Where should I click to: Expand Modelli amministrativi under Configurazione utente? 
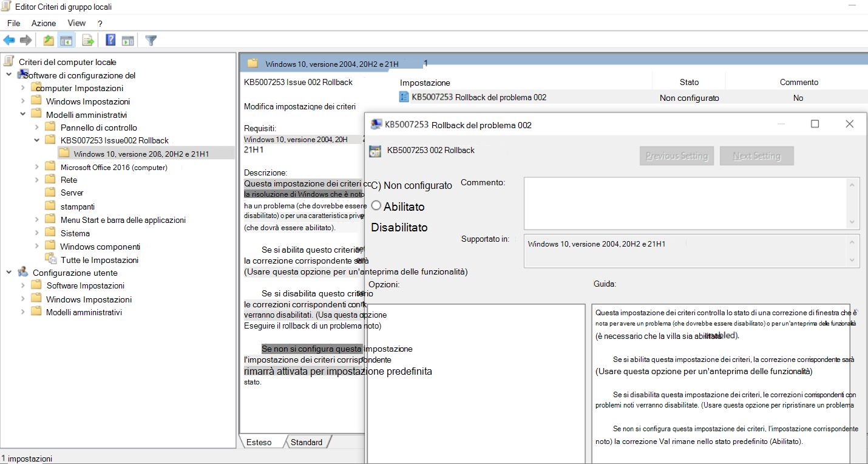point(23,312)
